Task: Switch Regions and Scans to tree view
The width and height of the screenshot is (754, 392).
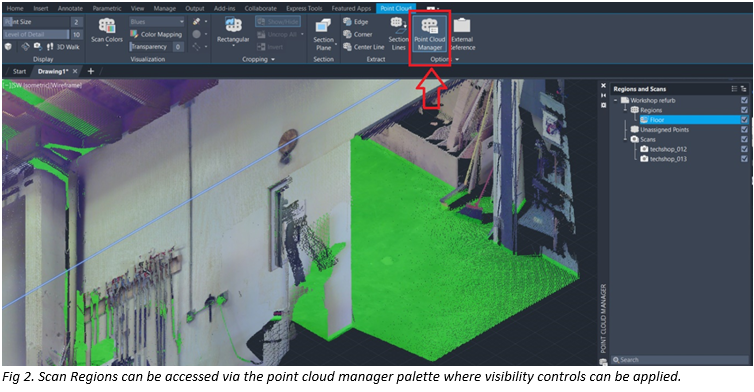Action: point(743,89)
